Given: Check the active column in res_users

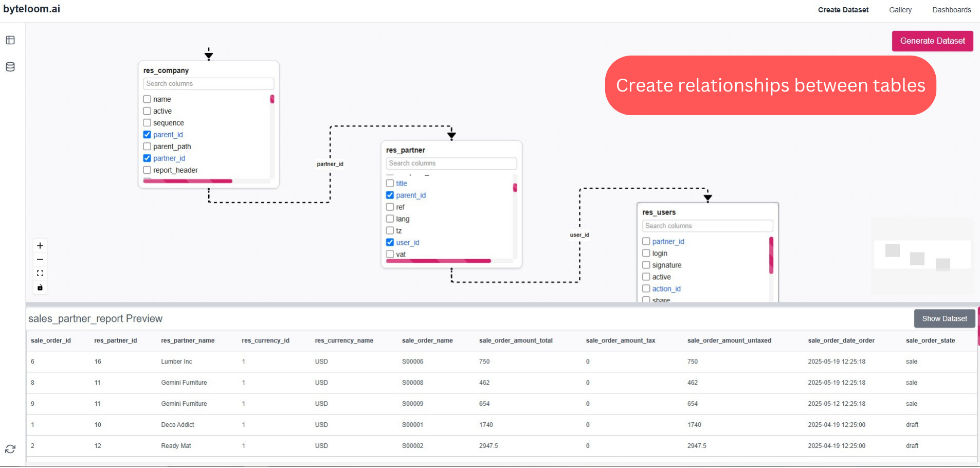Looking at the screenshot, I should [646, 277].
